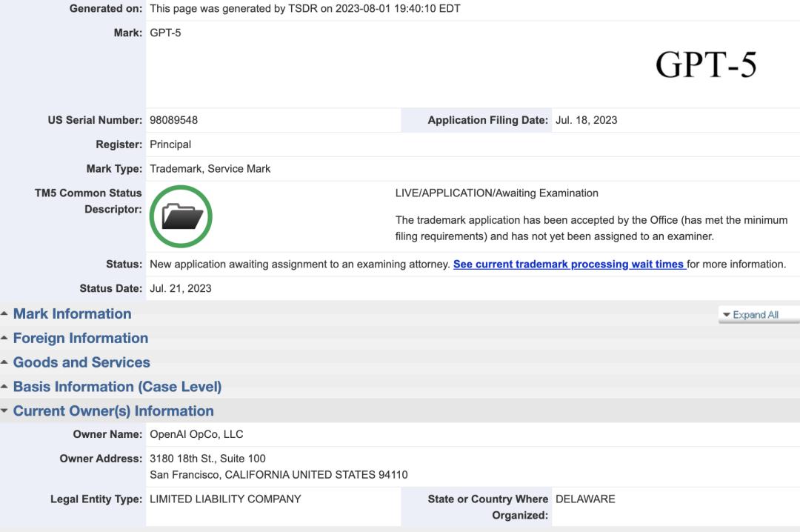The image size is (800, 532).
Task: Click the Application Filing Date label
Action: (x=487, y=120)
